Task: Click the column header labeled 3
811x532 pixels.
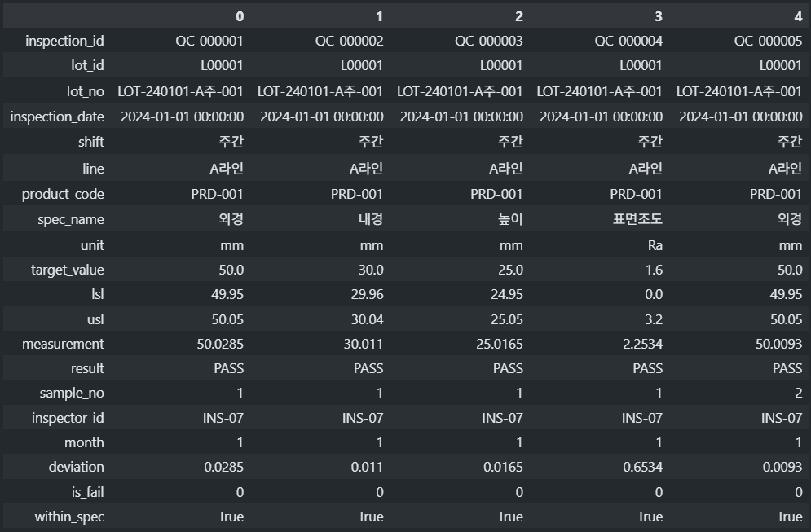Action: point(658,16)
